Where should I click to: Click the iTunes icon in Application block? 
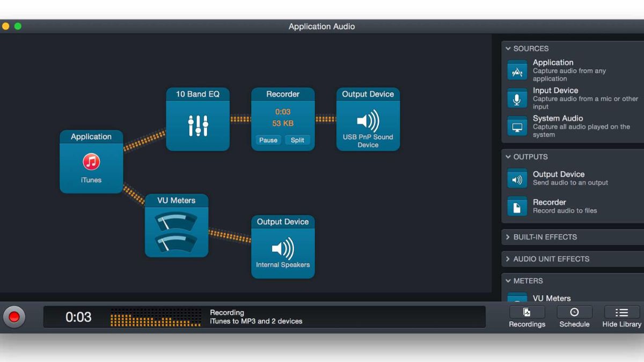click(x=91, y=162)
